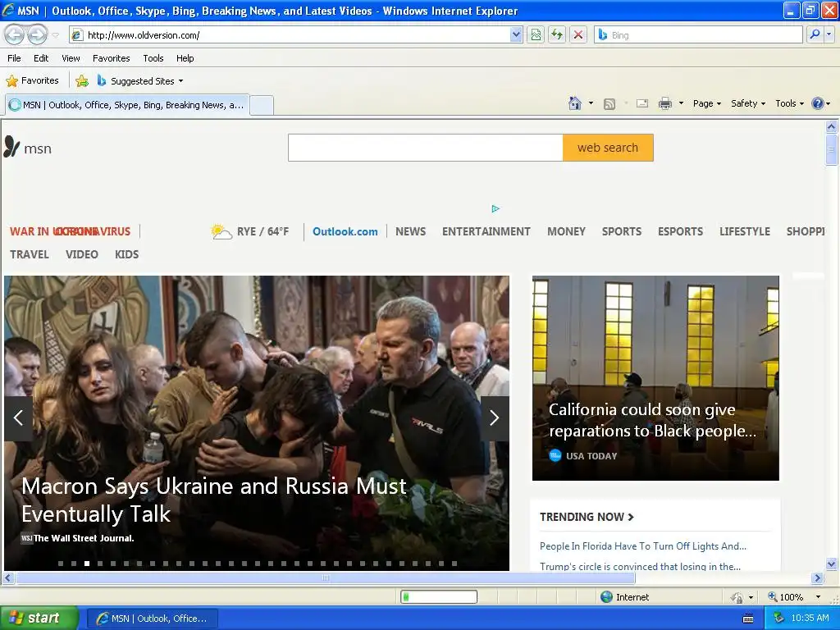Open the Favorites menu
Screen dimensions: 840x630
click(111, 58)
